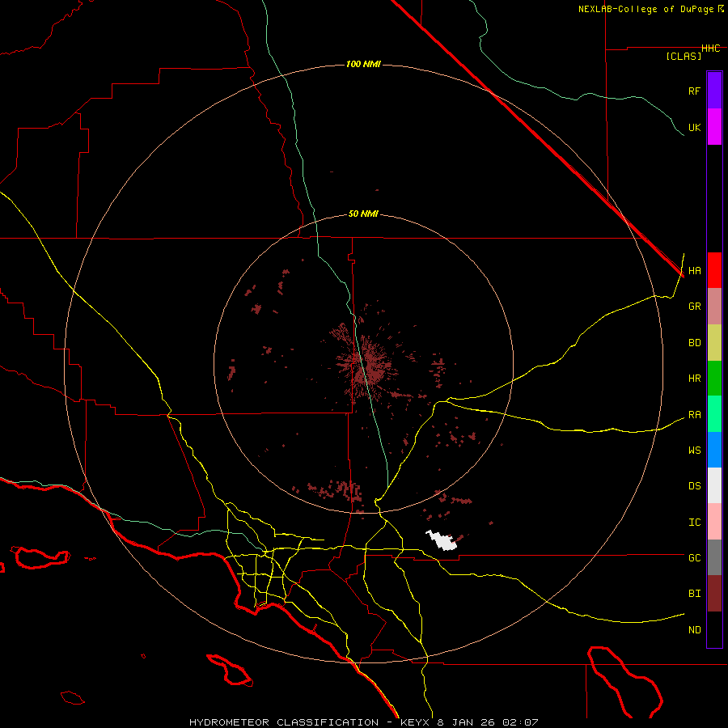Click the gray GC ground clutter swatch

click(x=714, y=557)
